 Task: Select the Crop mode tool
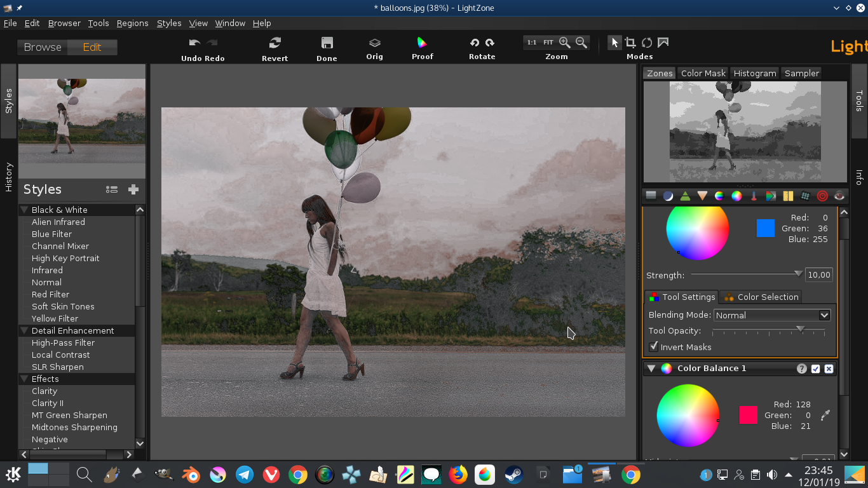tap(630, 43)
